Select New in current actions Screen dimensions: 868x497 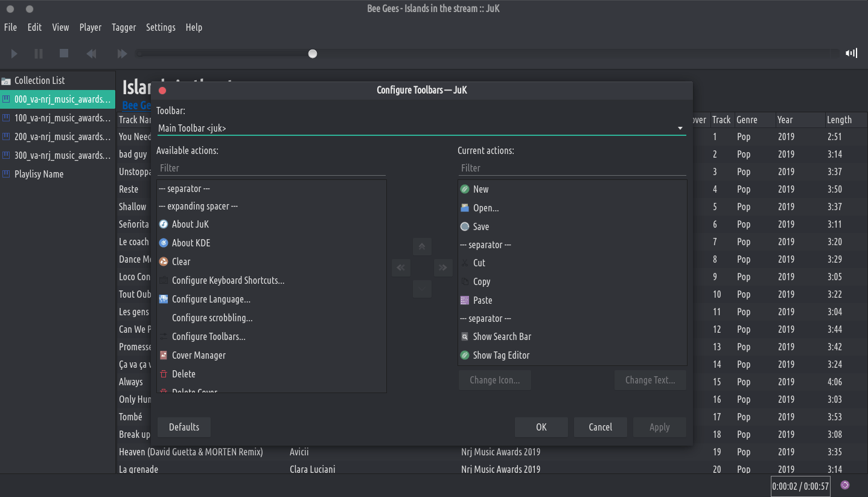coord(572,189)
